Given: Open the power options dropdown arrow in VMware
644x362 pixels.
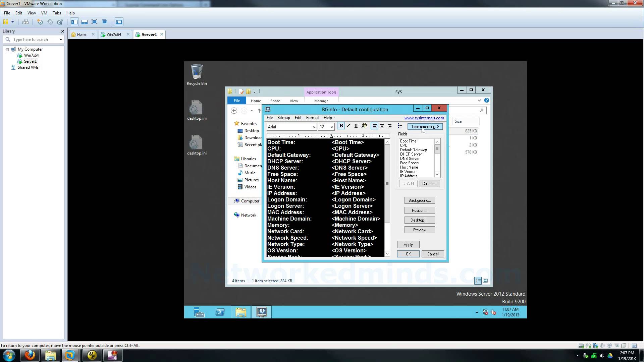Looking at the screenshot, I should 12,22.
